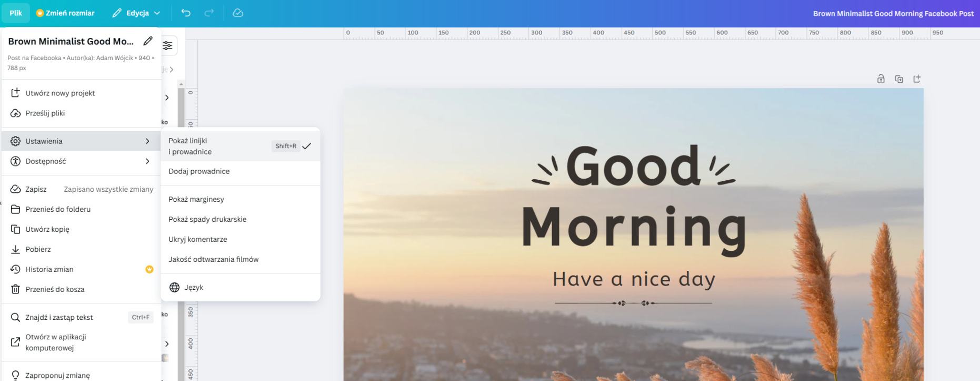Select Have a nice day text
This screenshot has height=381, width=980.
634,279
